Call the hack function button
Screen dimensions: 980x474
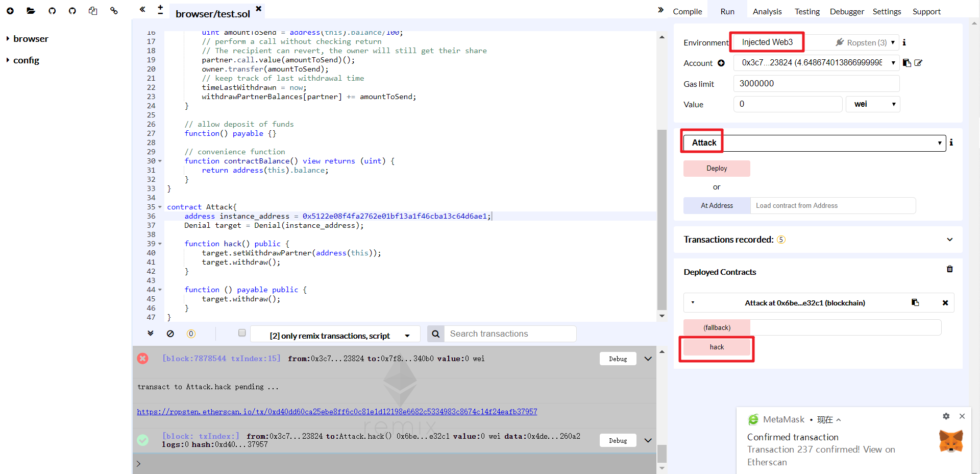coord(717,347)
